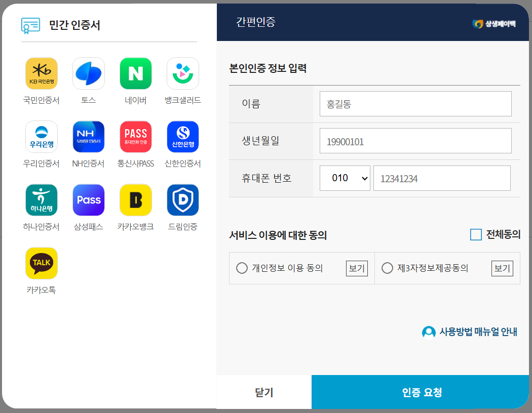Select the 제3자정보제공동의 radio button

pos(387,268)
